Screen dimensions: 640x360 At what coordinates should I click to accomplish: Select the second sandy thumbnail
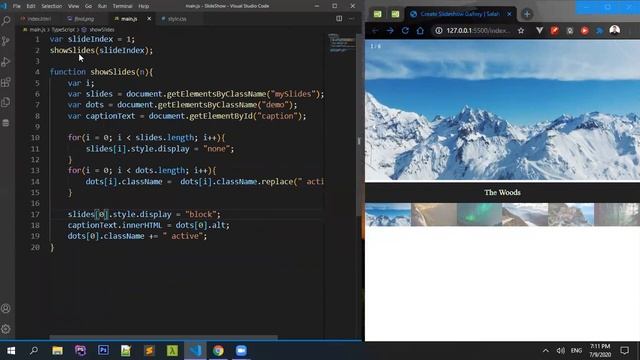(433, 215)
